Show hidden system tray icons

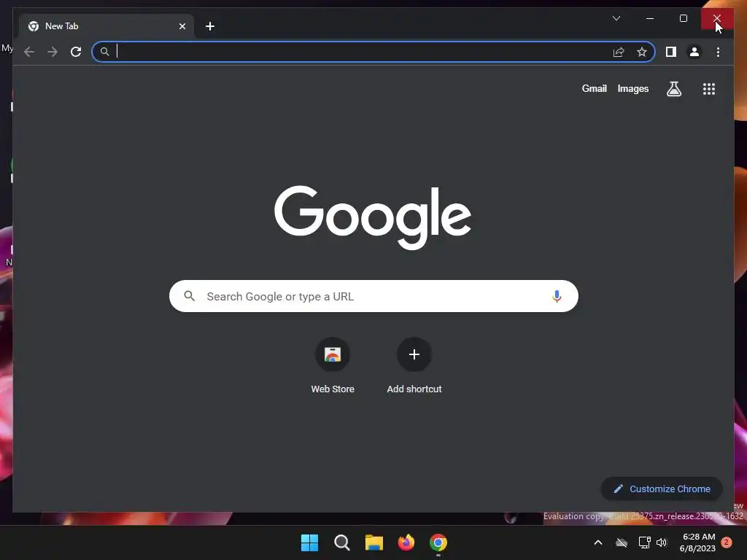pos(598,542)
